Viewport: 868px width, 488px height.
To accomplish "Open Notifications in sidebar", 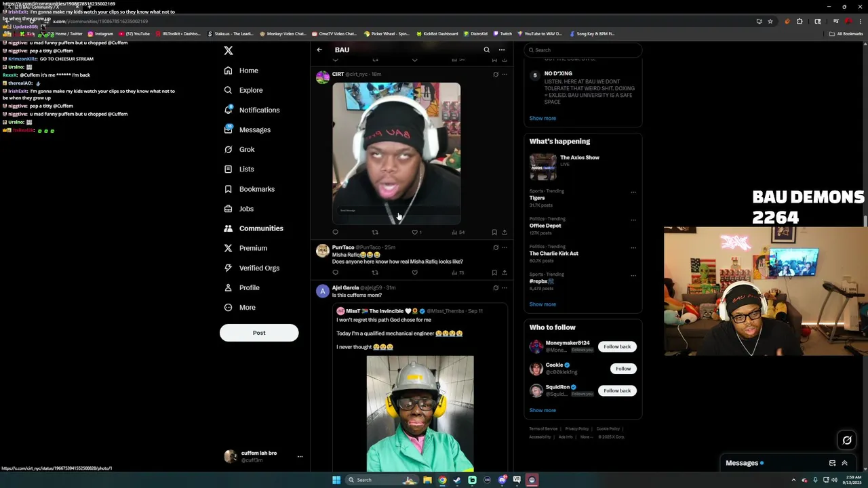I will tap(252, 110).
